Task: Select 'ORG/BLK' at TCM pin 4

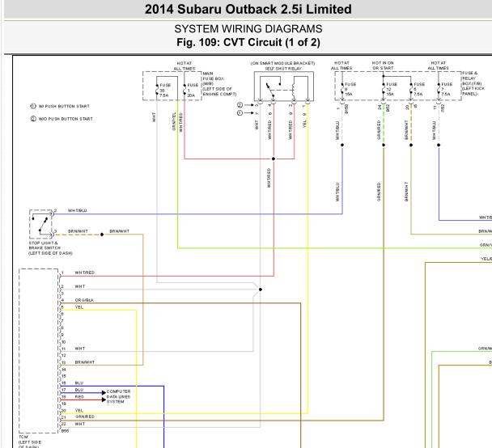Action: pyautogui.click(x=84, y=300)
